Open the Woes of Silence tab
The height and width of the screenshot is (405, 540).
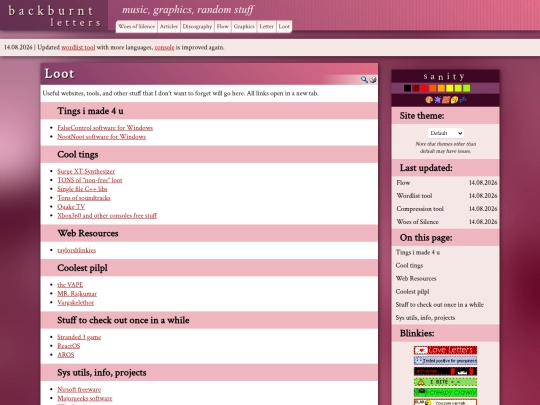pos(136,27)
